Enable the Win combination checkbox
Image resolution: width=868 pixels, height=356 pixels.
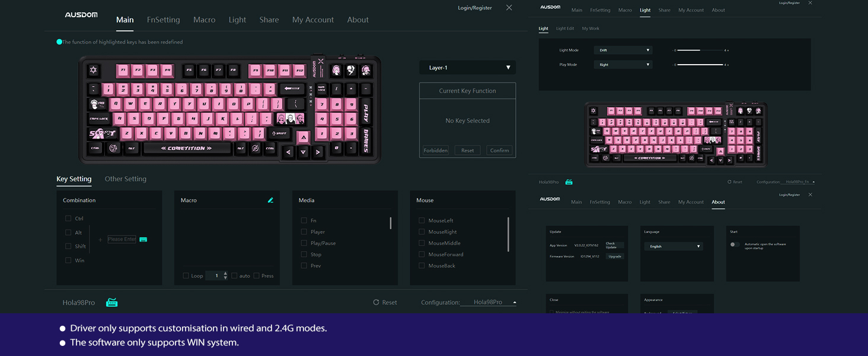point(68,260)
